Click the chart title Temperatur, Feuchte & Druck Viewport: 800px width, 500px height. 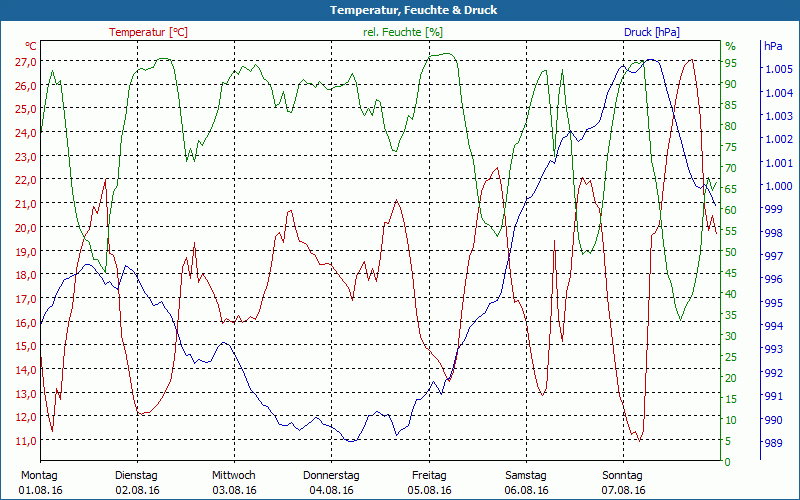[400, 10]
